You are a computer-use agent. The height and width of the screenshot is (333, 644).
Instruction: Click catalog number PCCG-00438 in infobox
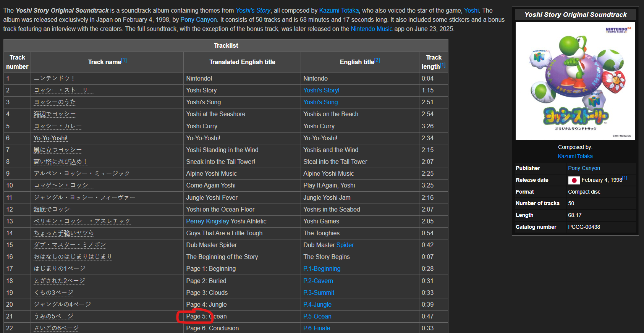coord(584,227)
